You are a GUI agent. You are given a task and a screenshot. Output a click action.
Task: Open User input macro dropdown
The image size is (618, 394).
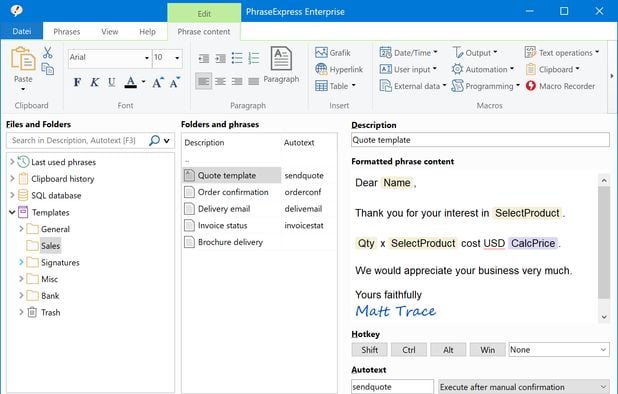pos(434,69)
